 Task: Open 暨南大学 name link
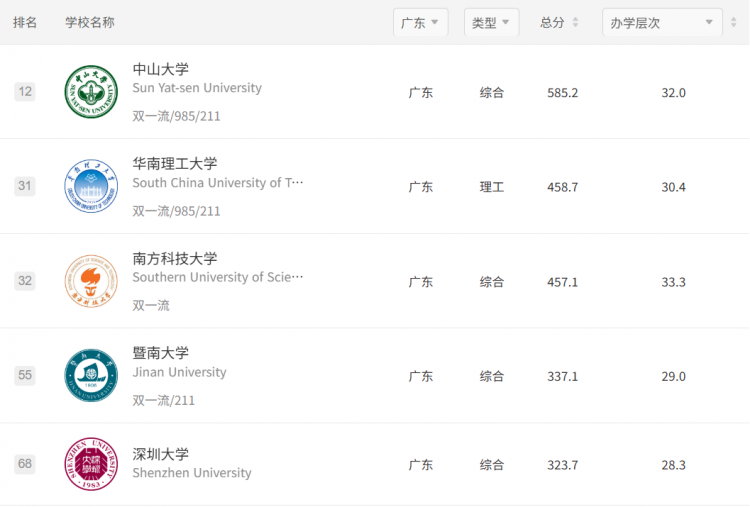tap(161, 353)
